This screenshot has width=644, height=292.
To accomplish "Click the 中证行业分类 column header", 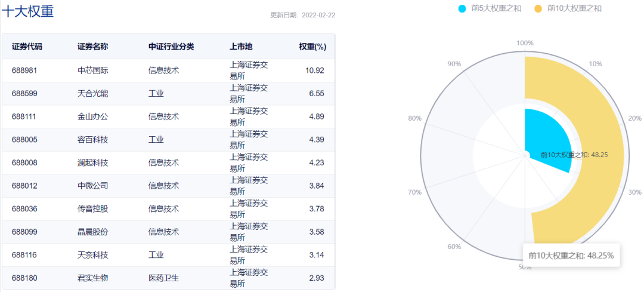I will pos(171,47).
